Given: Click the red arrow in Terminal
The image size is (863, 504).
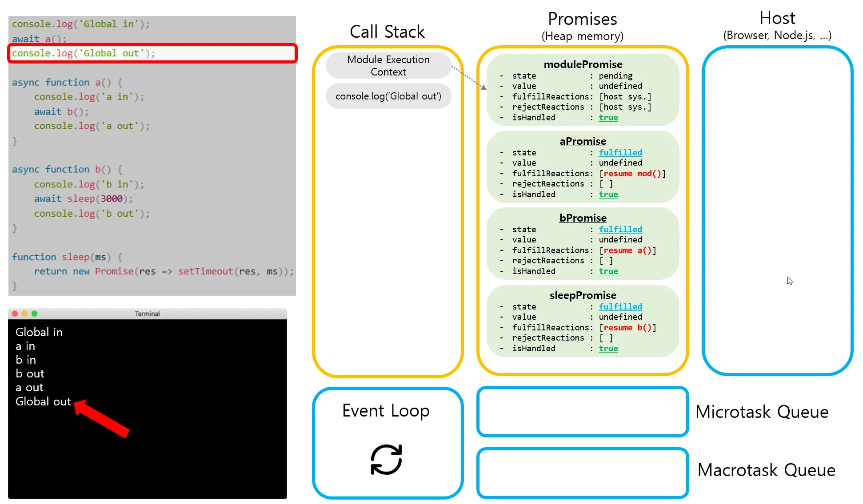Looking at the screenshot, I should 102,419.
